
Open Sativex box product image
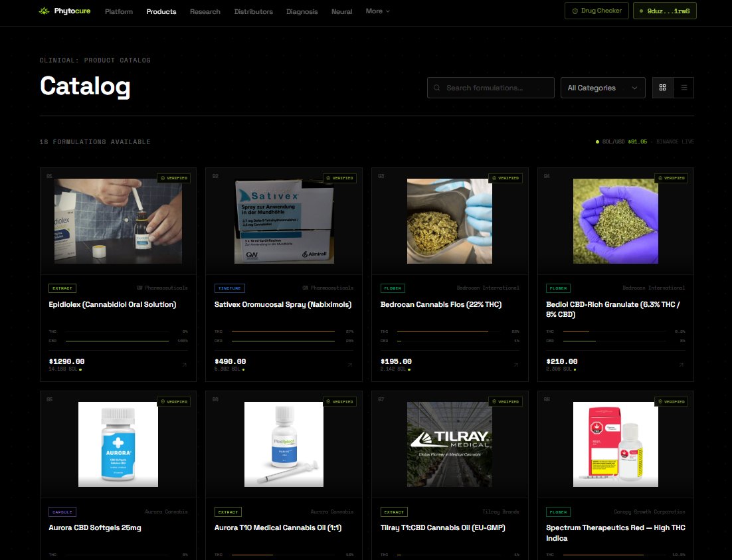[x=284, y=221]
